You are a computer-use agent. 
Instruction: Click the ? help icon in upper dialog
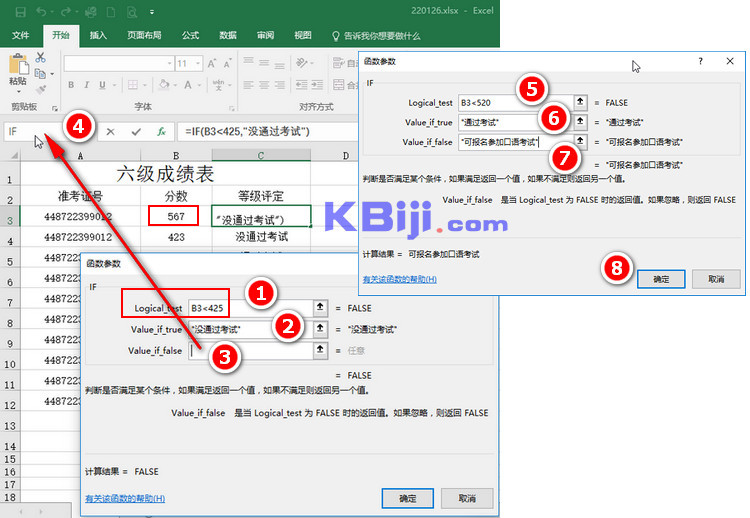[x=700, y=61]
